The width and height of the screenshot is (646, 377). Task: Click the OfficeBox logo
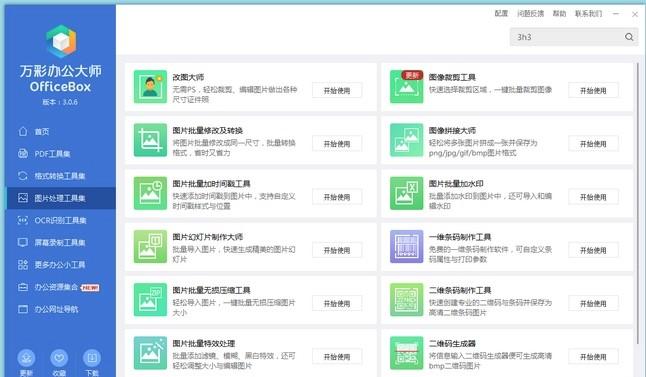61,41
